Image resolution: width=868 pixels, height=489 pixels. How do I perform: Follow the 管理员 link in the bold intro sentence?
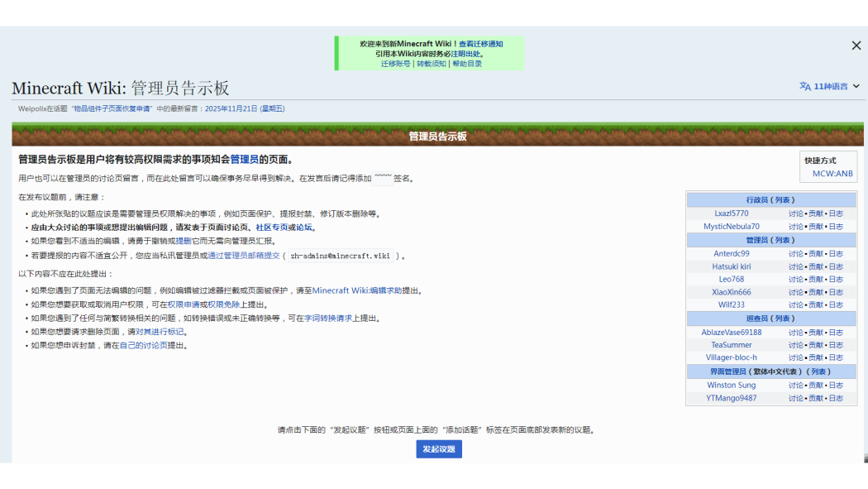coord(244,160)
